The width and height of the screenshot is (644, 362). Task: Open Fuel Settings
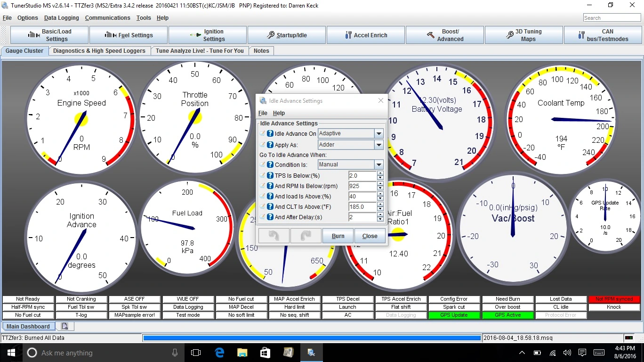click(129, 35)
